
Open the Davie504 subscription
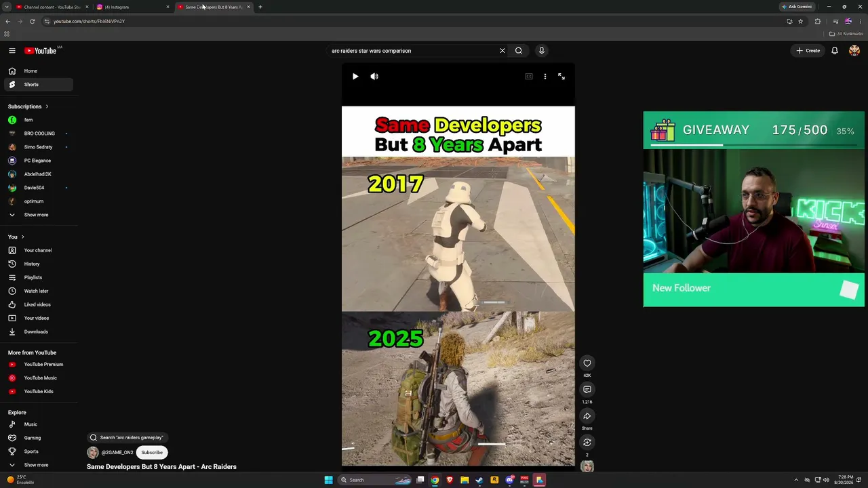pyautogui.click(x=39, y=188)
